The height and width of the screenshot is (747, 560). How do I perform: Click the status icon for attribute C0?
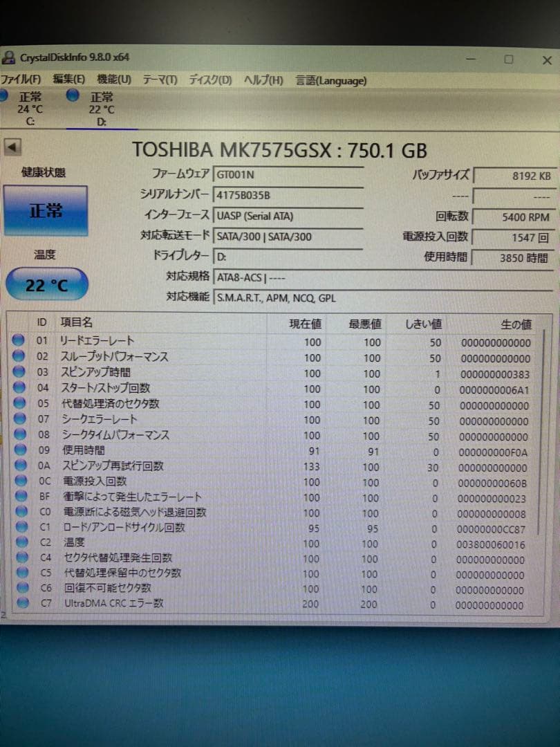tap(21, 512)
